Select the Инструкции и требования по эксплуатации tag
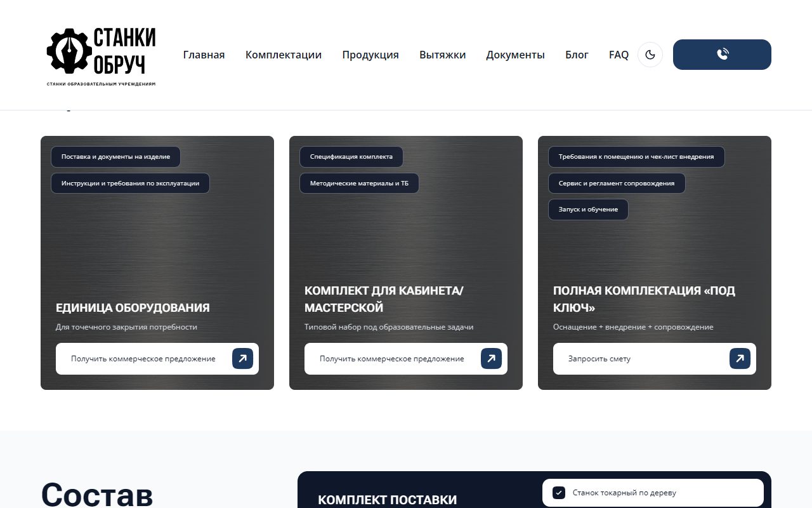This screenshot has height=508, width=812. (130, 184)
